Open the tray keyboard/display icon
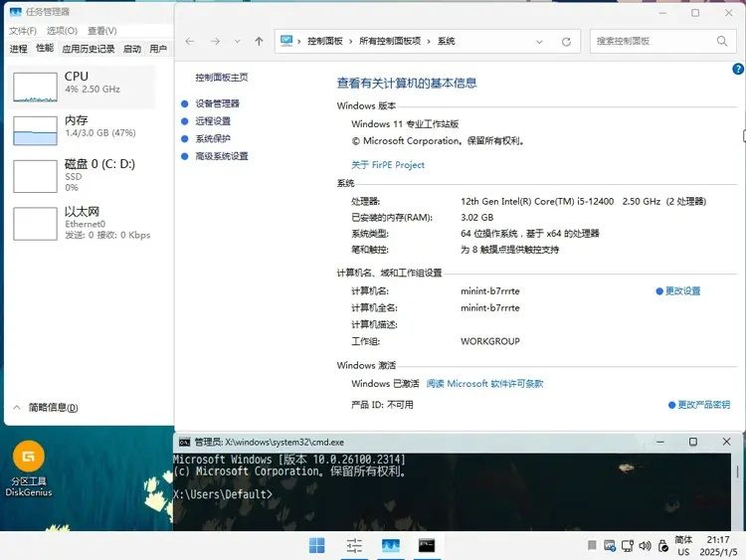The height and width of the screenshot is (560, 746). pyautogui.click(x=610, y=546)
